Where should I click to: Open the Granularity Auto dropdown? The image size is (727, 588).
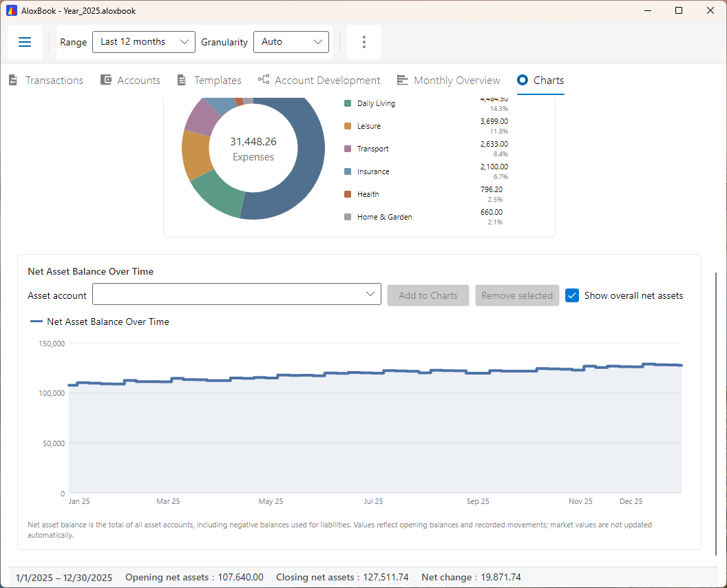click(291, 42)
